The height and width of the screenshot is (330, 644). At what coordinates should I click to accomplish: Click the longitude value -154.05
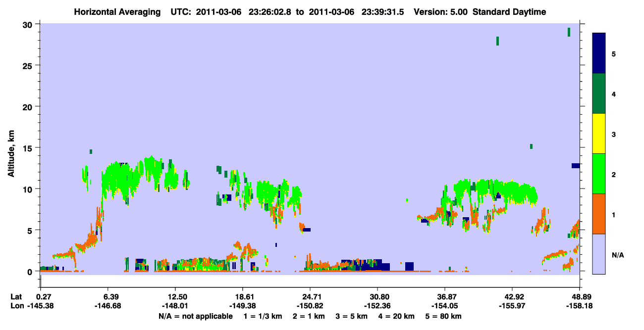445,306
